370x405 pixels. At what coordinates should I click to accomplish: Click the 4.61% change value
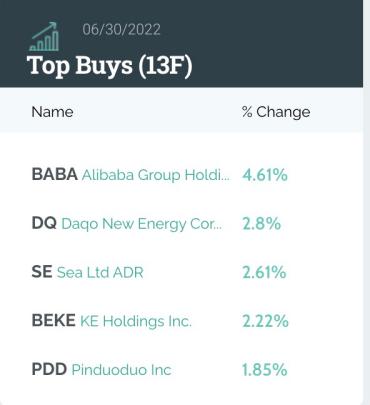pyautogui.click(x=265, y=175)
